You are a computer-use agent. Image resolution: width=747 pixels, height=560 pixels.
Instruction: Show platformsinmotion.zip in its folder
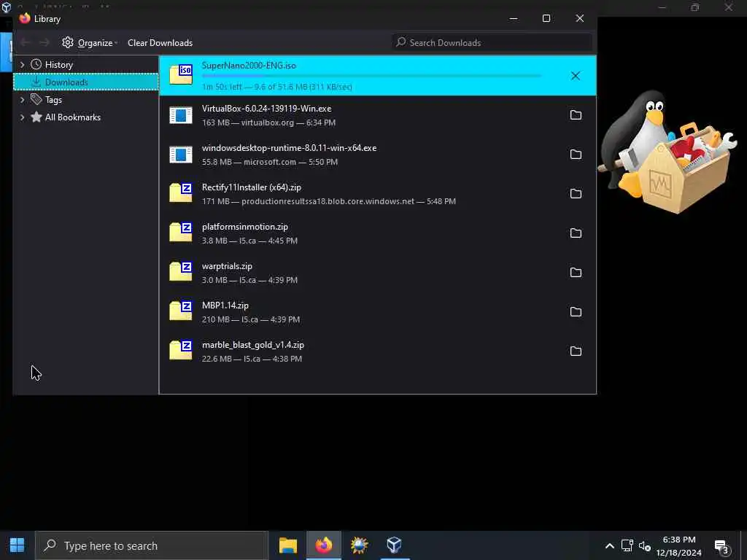pos(576,233)
